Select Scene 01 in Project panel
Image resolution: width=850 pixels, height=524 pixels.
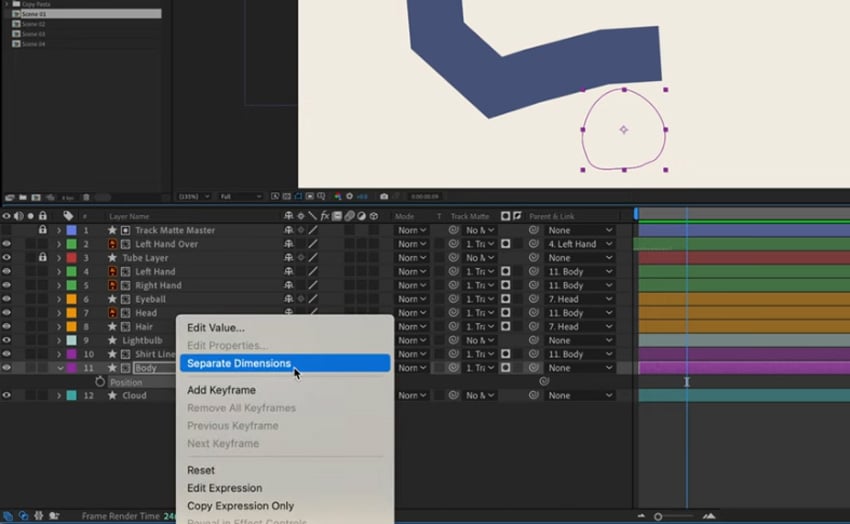point(86,14)
